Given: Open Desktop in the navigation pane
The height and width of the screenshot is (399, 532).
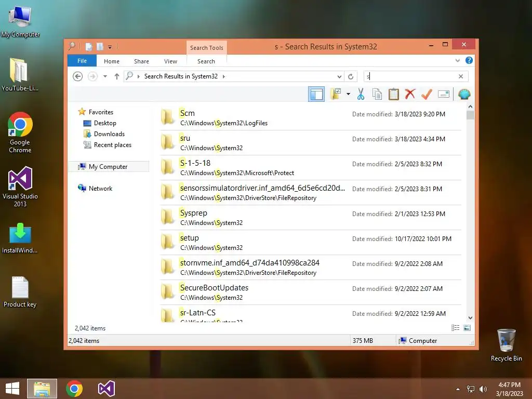Looking at the screenshot, I should pos(105,123).
